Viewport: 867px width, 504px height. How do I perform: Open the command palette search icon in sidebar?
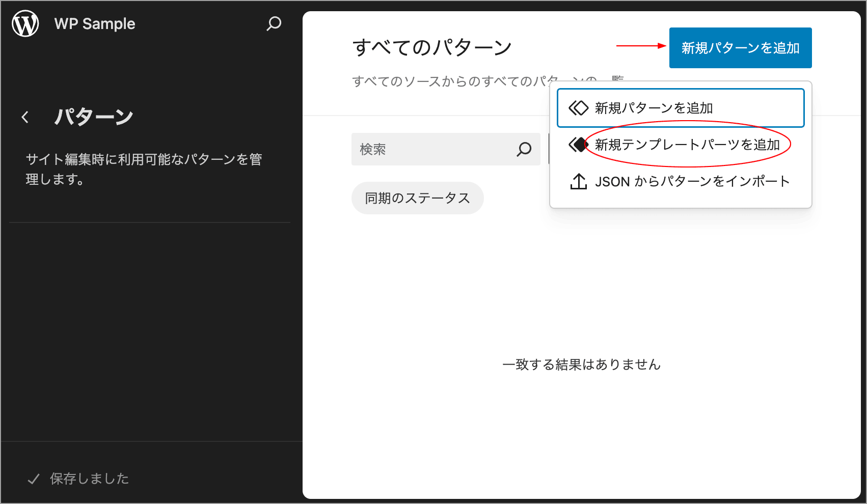coord(274,24)
